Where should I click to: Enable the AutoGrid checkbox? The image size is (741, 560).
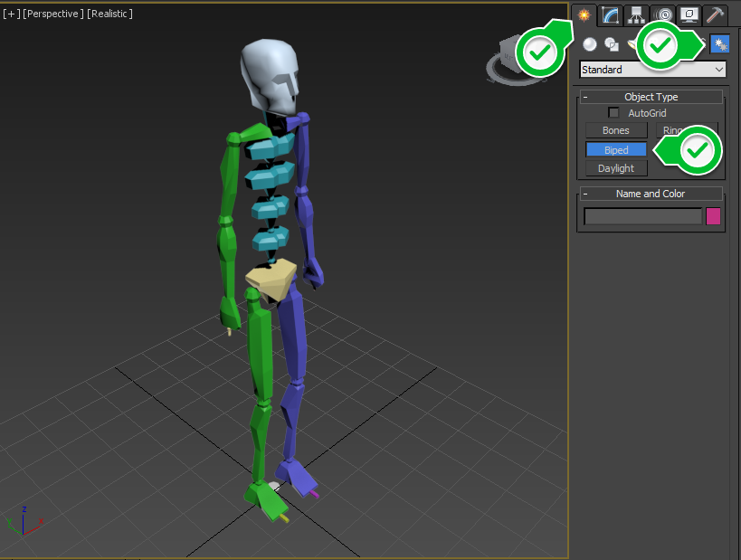(x=613, y=112)
